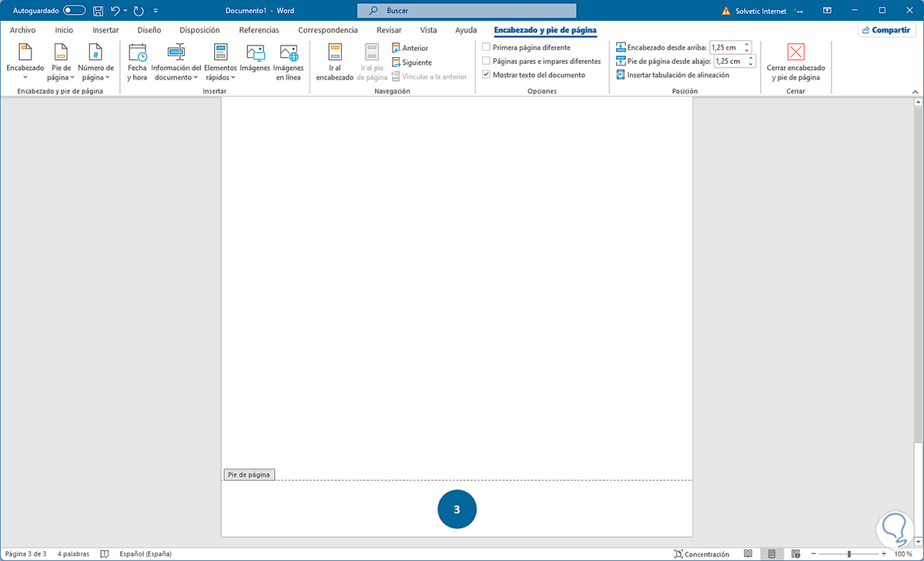Open ribbon display options icon
Screen dimensions: 924x561
click(827, 11)
